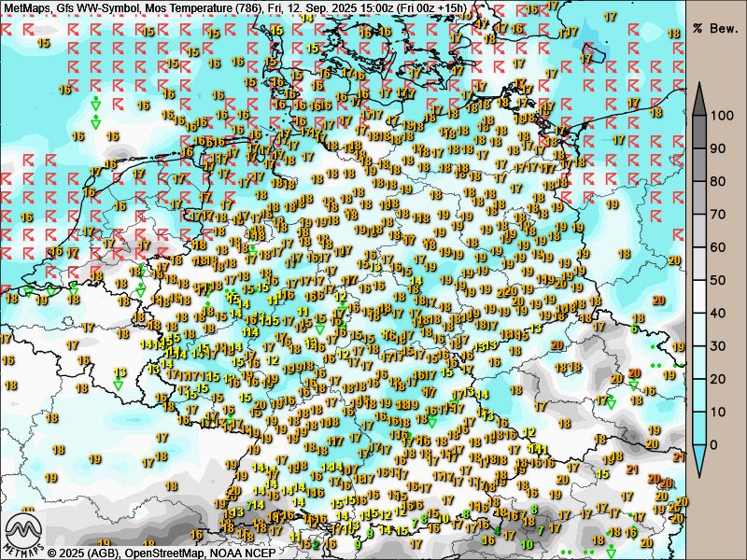Click the legend color band between 20 and 30
The height and width of the screenshot is (560, 747).
pyautogui.click(x=699, y=362)
